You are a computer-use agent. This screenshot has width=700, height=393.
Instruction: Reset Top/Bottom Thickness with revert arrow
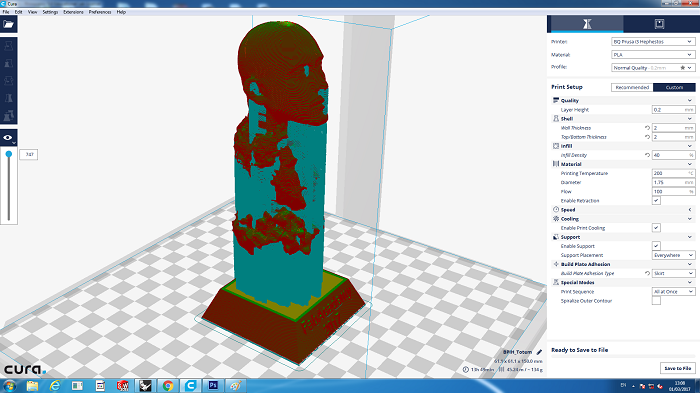click(x=647, y=137)
